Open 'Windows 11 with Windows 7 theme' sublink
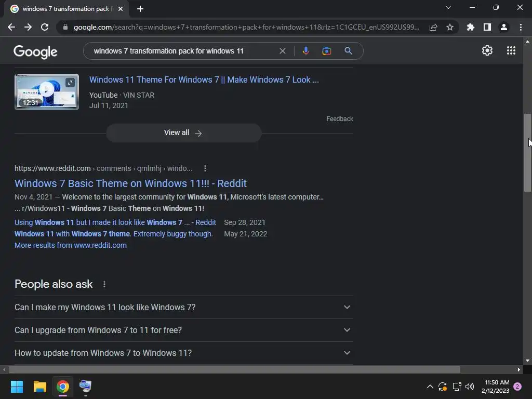The width and height of the screenshot is (532, 399). tap(114, 234)
